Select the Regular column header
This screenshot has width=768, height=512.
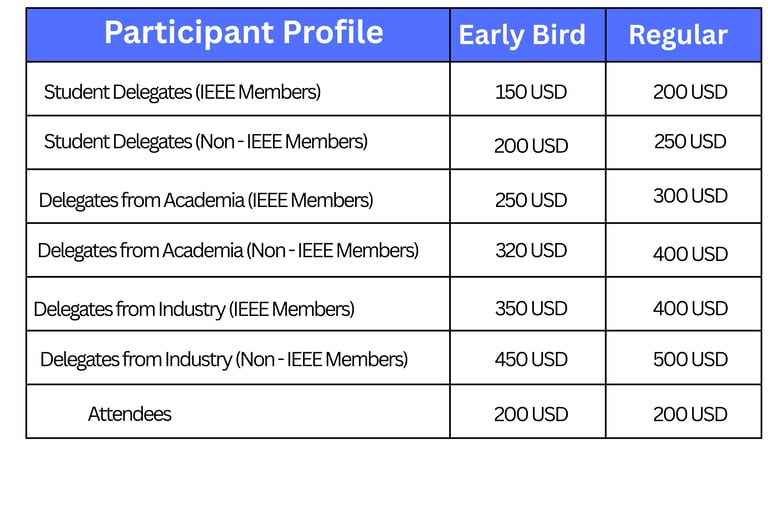tap(678, 35)
